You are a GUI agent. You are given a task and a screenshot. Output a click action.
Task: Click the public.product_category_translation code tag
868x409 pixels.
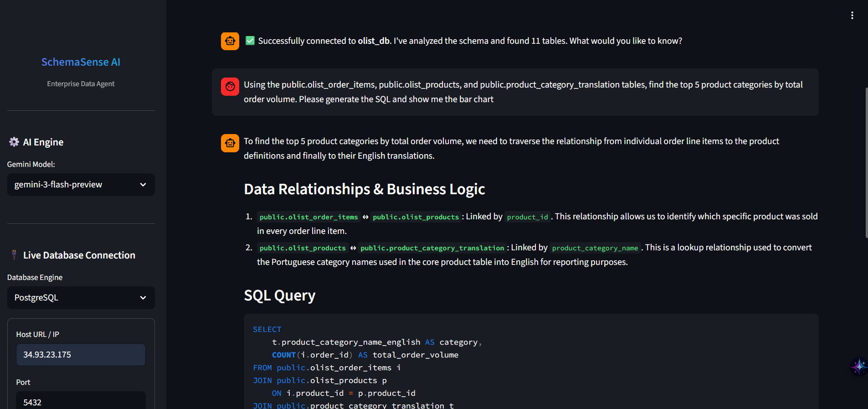pyautogui.click(x=432, y=248)
